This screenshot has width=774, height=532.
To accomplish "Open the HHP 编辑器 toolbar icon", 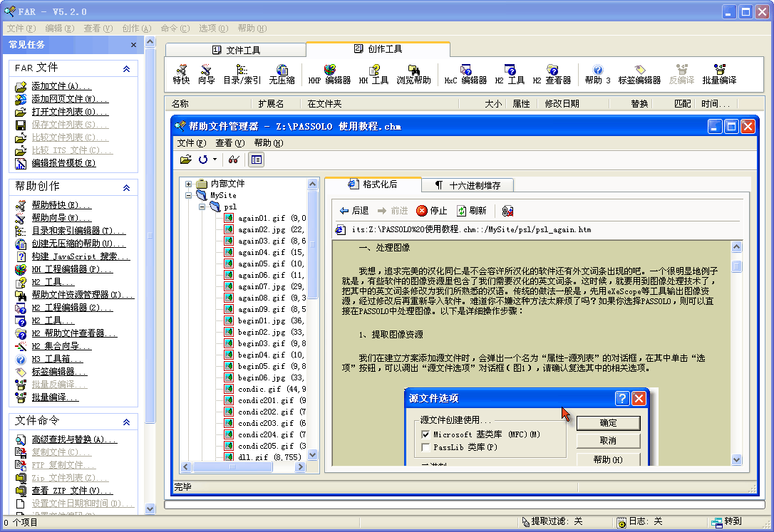I will coord(329,74).
